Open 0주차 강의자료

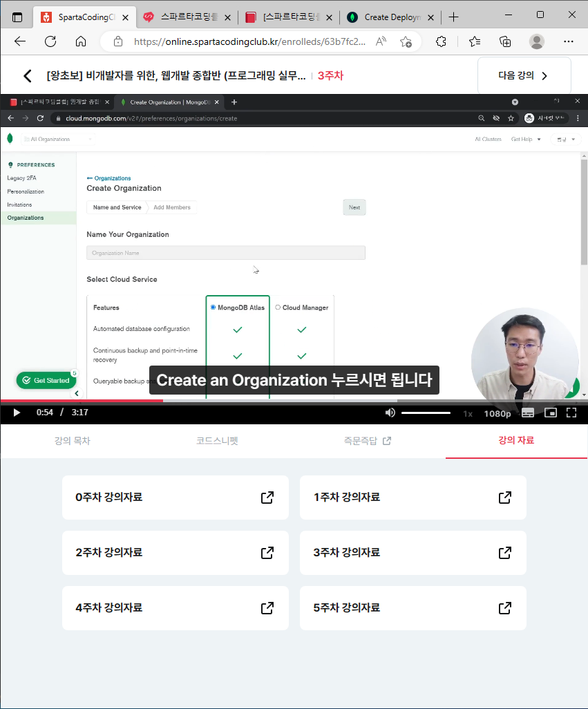(x=176, y=498)
